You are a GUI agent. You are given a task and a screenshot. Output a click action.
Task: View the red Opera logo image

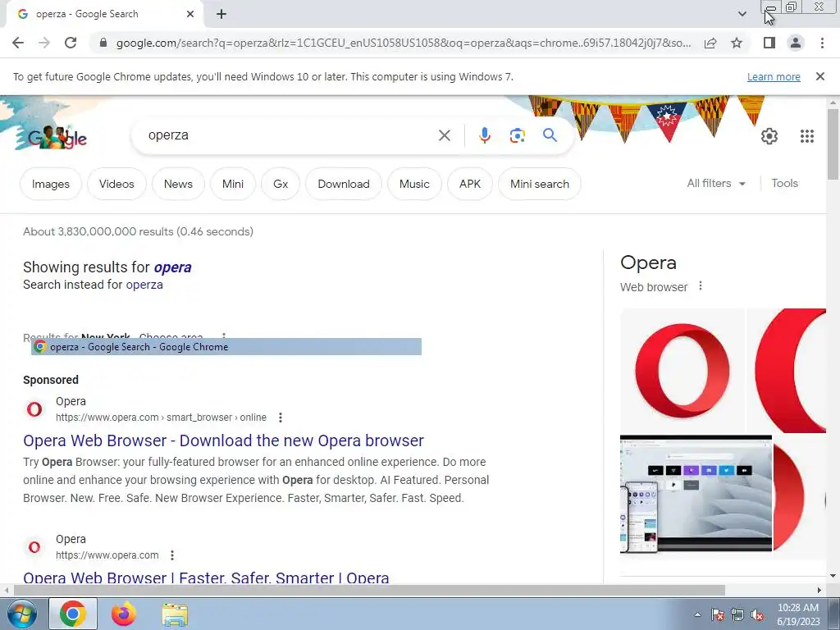(x=682, y=371)
